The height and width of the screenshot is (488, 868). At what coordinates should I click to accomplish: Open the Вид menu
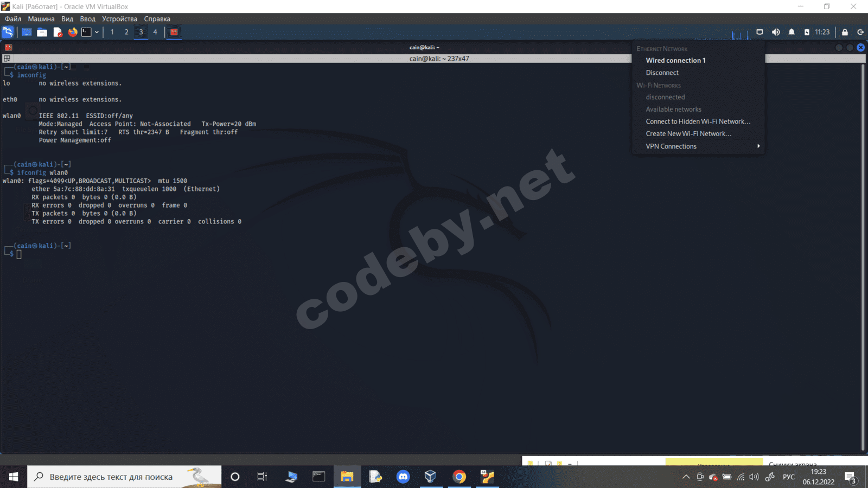pos(67,19)
